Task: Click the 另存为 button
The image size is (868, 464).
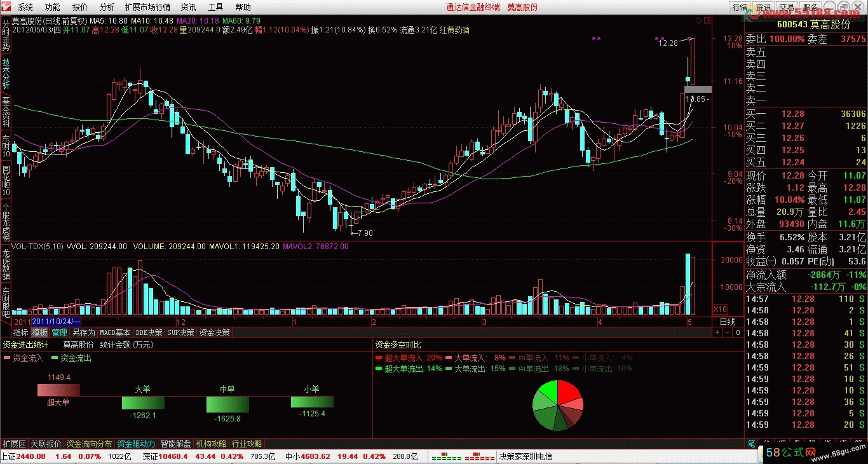Action: point(83,332)
